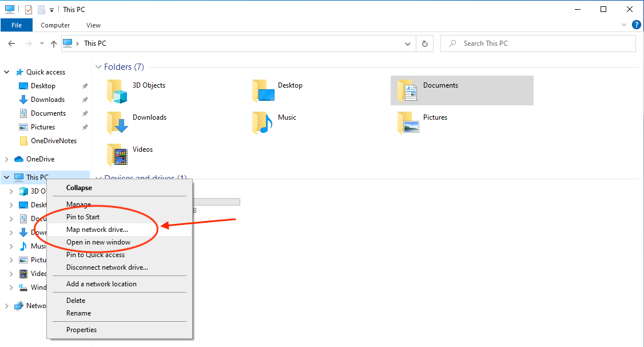This screenshot has height=347, width=644.
Task: Collapse the Quick access tree node
Action: [x=7, y=72]
